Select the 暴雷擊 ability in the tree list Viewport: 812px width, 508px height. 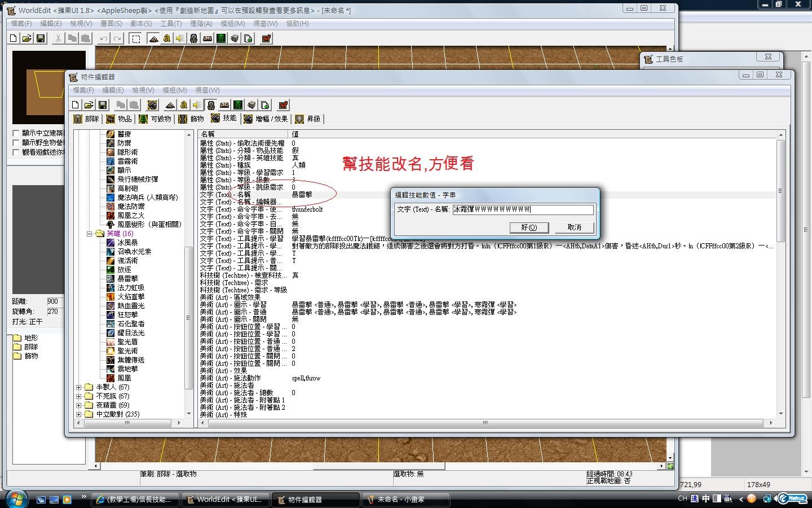point(127,279)
